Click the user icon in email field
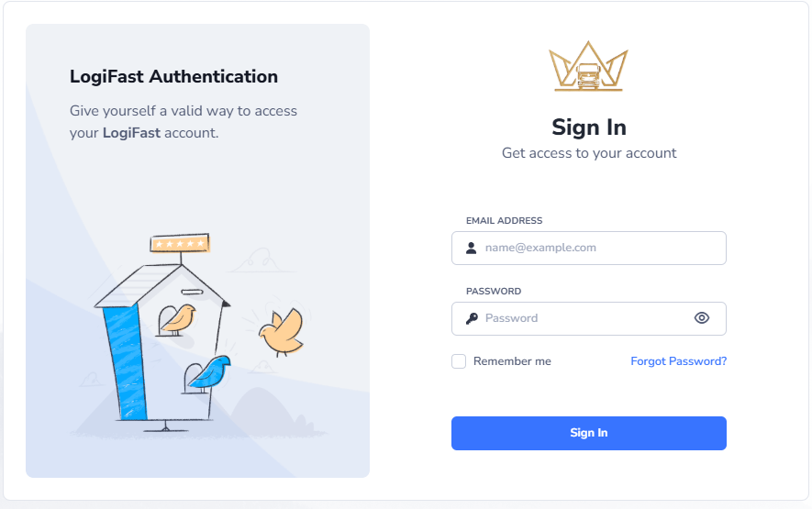 point(472,248)
